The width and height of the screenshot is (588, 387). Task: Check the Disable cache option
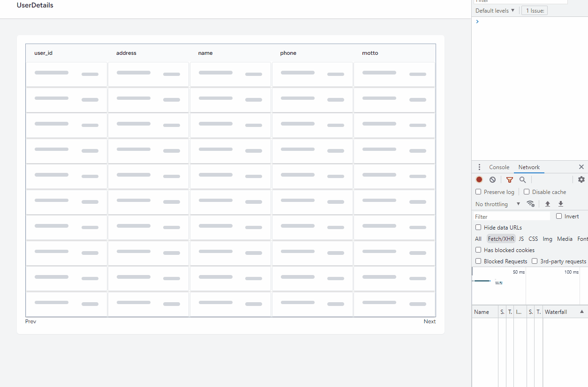tap(526, 192)
